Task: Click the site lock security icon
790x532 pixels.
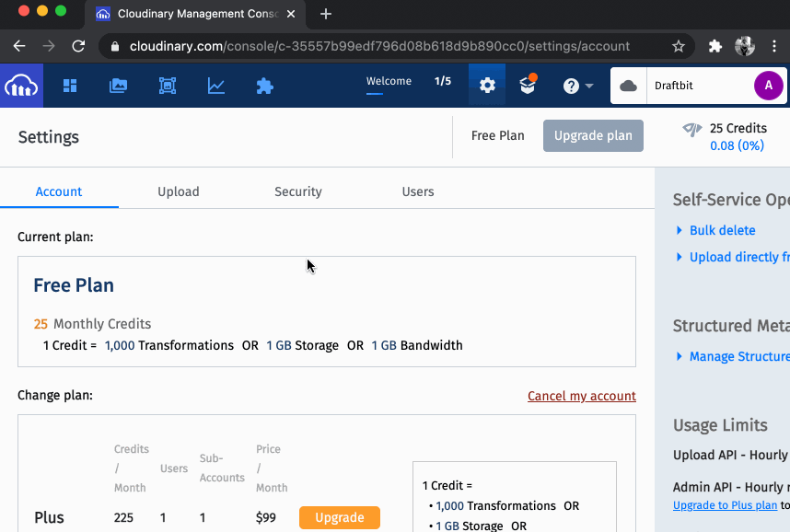Action: pyautogui.click(x=115, y=46)
